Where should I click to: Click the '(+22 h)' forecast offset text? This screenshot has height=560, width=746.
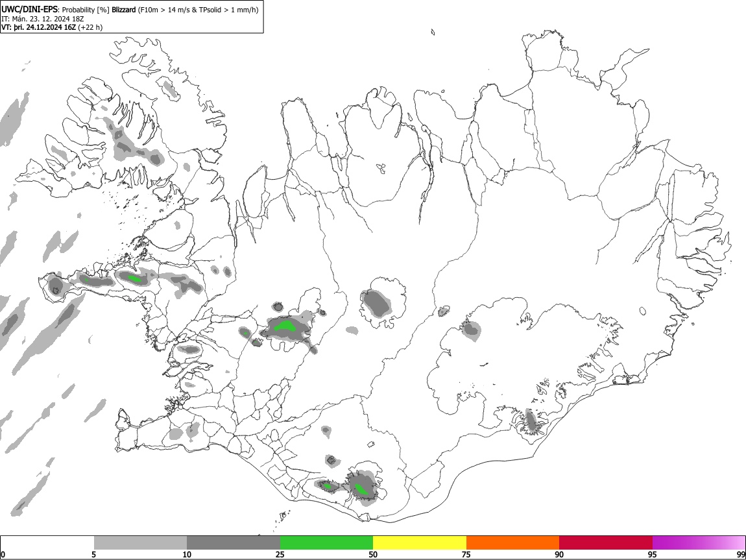pos(90,27)
